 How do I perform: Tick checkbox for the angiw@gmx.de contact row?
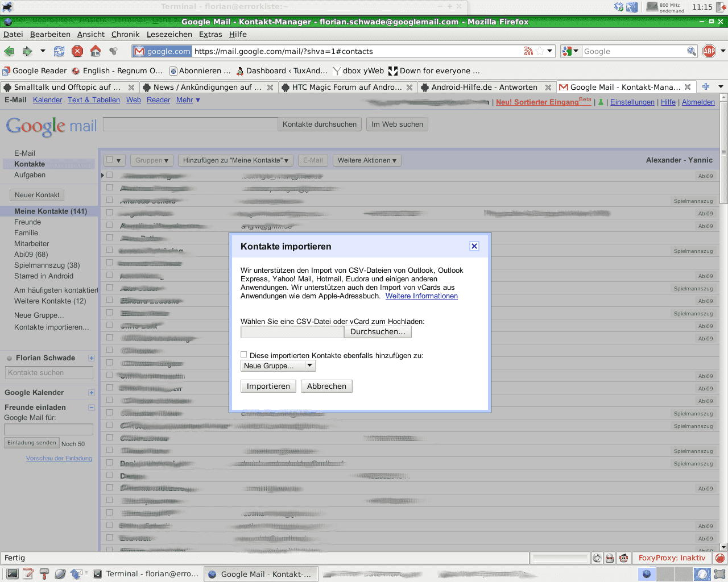click(x=110, y=225)
